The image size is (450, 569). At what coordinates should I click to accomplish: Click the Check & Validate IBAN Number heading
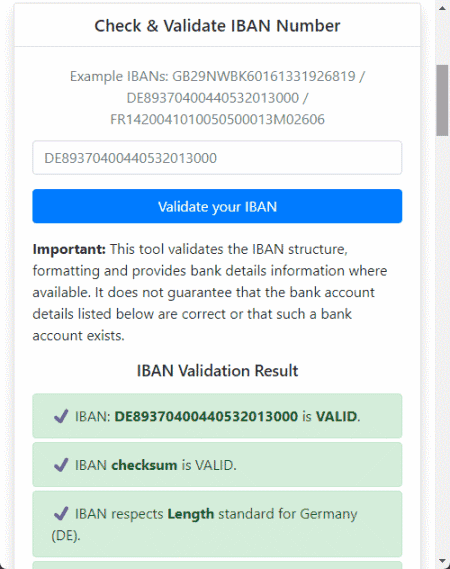pyautogui.click(x=217, y=26)
